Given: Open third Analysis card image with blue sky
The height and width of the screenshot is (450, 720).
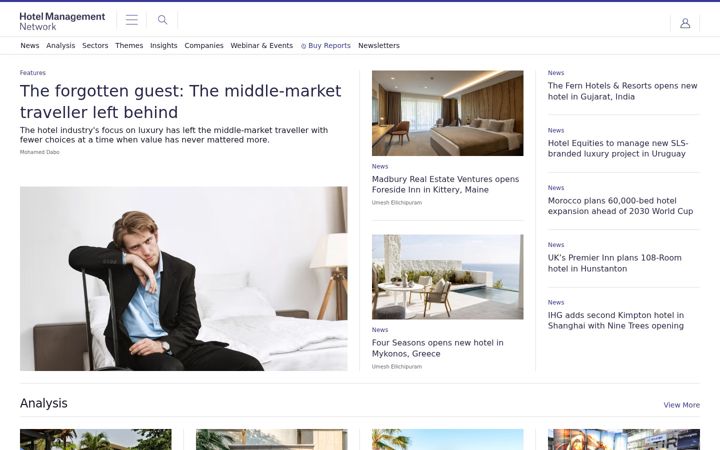Looking at the screenshot, I should (x=448, y=439).
